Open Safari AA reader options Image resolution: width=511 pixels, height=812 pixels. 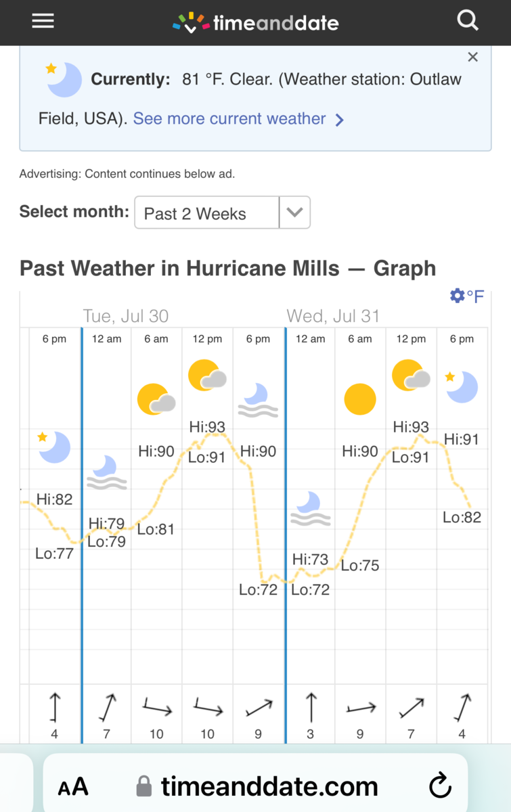coord(73,787)
